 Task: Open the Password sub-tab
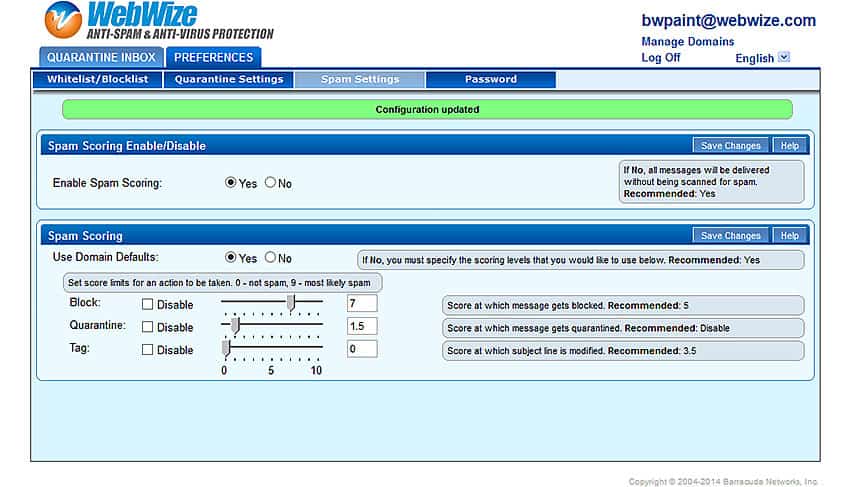[x=490, y=79]
